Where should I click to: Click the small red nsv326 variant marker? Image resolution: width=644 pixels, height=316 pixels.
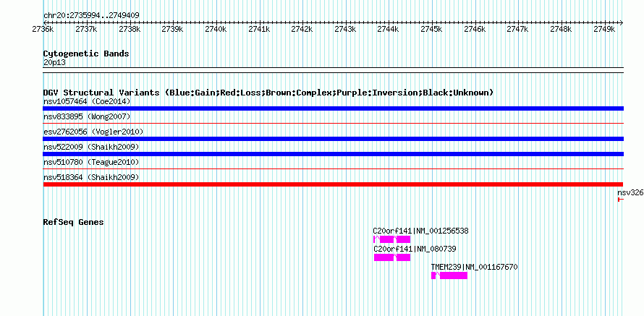click(621, 200)
